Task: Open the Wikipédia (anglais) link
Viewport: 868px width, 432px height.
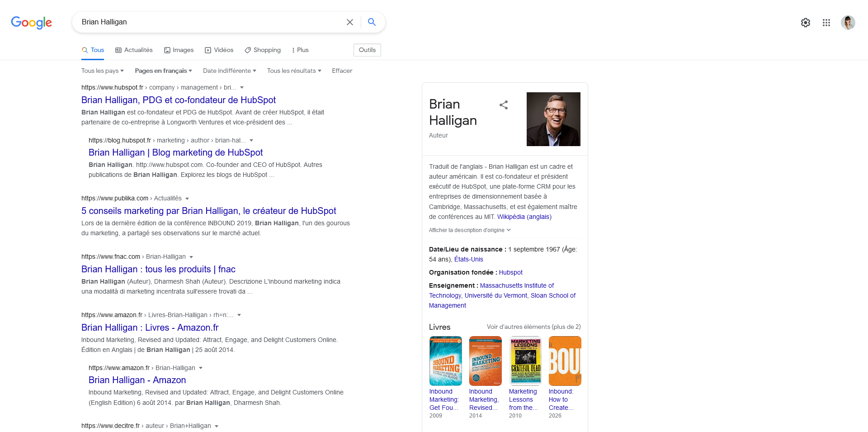Action: coord(524,217)
